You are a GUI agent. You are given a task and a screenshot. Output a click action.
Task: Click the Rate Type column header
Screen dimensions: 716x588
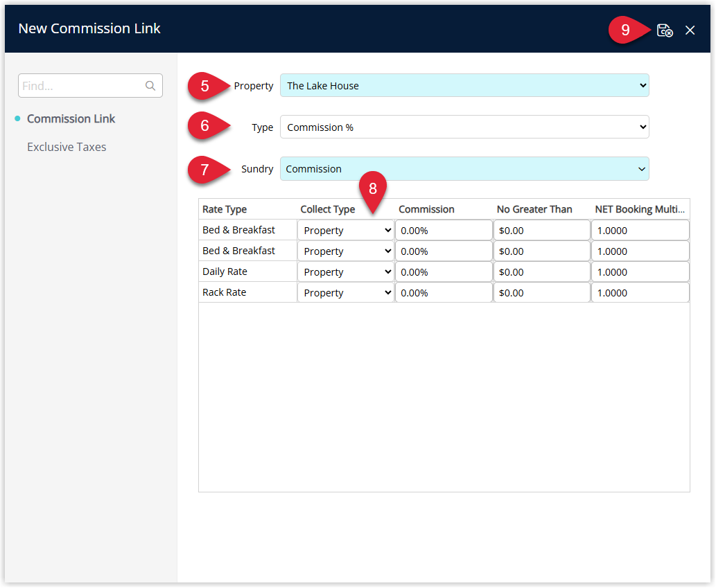tap(225, 209)
